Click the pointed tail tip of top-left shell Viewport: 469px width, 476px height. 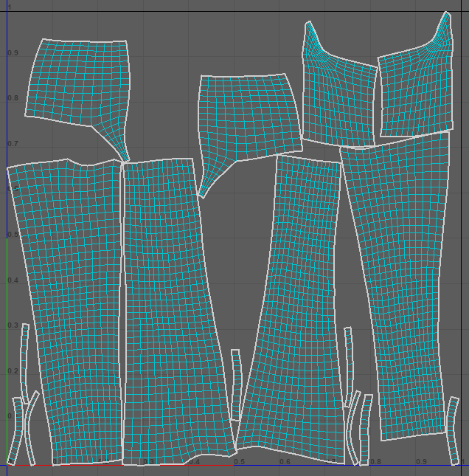point(126,159)
